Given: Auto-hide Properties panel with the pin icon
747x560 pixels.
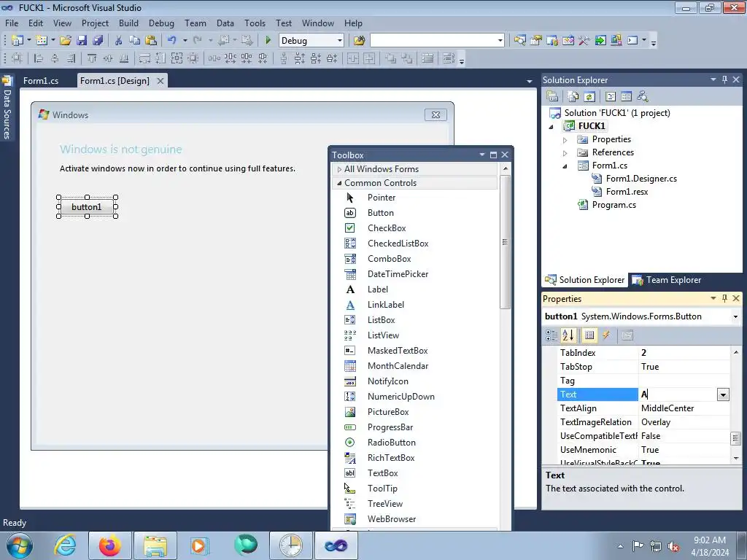Looking at the screenshot, I should pyautogui.click(x=724, y=298).
